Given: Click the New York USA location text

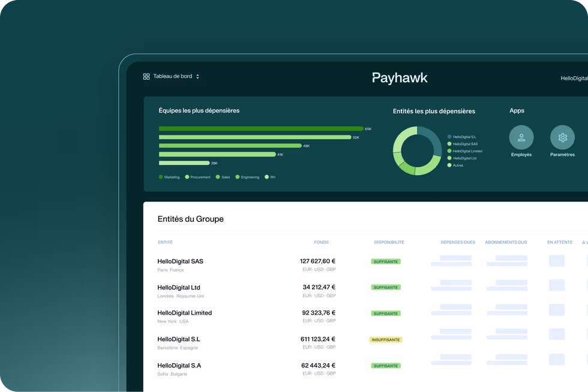Looking at the screenshot, I should pos(173,321).
